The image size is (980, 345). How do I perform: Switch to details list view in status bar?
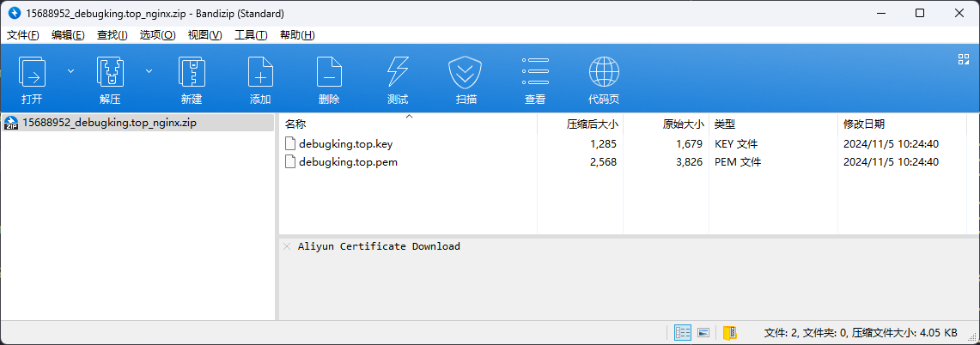683,332
